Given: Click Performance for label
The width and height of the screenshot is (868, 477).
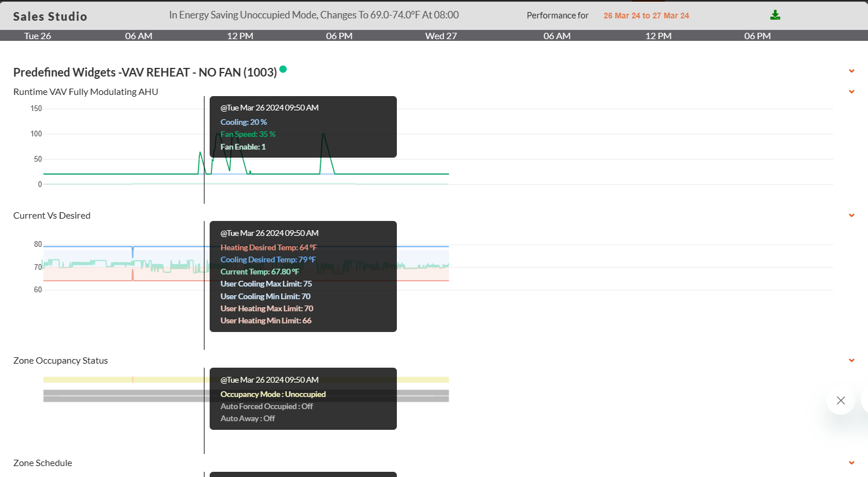Looking at the screenshot, I should point(558,16).
